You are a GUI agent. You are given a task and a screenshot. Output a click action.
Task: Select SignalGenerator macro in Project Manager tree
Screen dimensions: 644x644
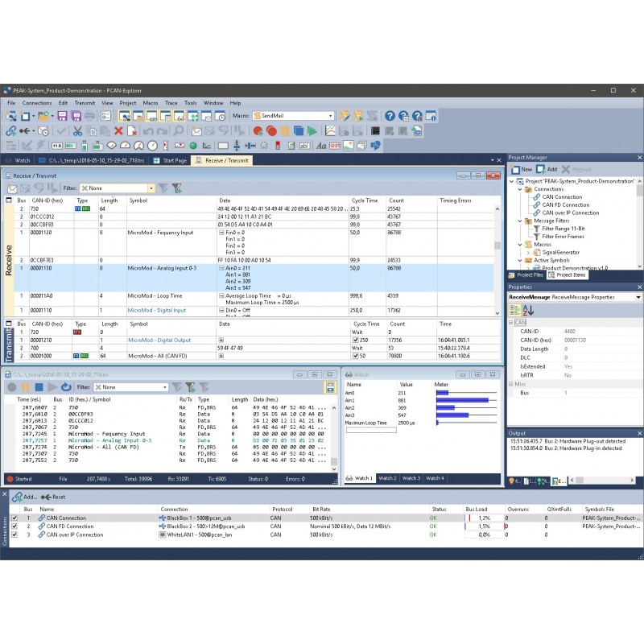(560, 253)
